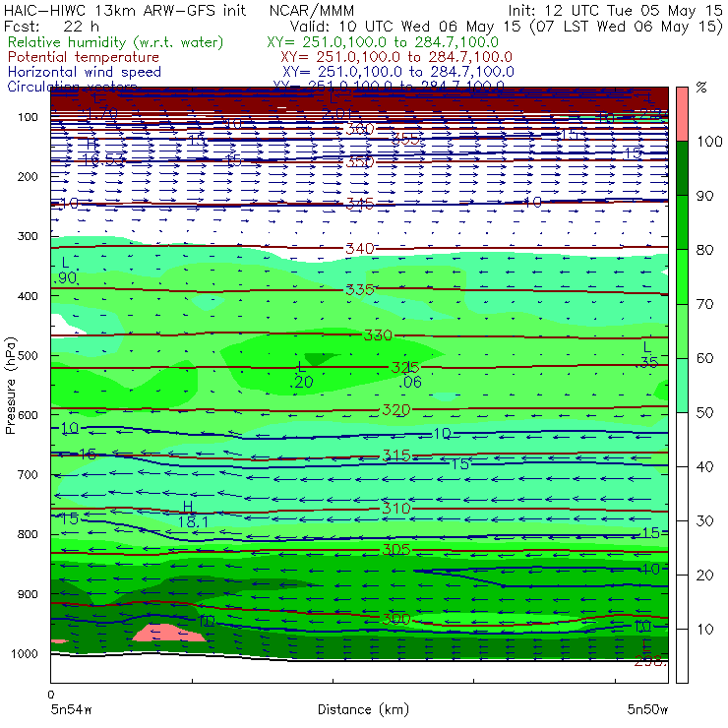Click the pink above-100% colorbar segment

pos(682,114)
